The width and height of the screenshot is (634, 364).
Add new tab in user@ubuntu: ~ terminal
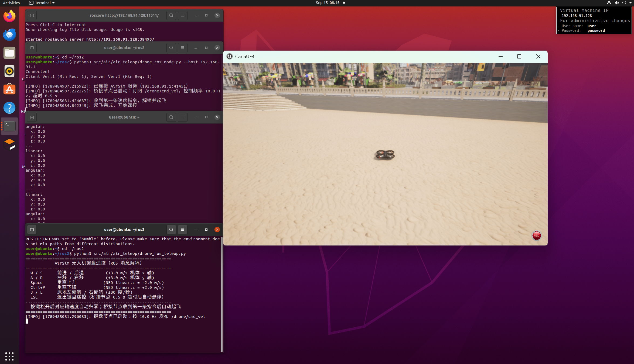point(32,117)
